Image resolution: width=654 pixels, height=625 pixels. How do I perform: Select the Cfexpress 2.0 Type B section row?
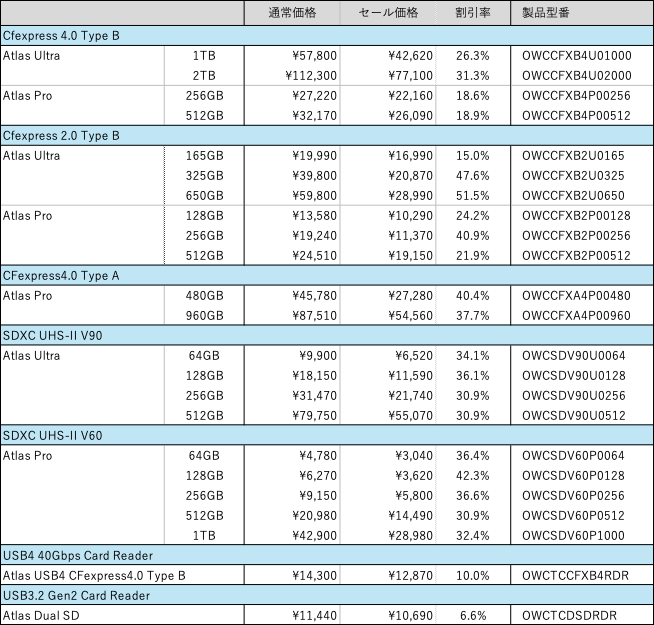tap(327, 136)
